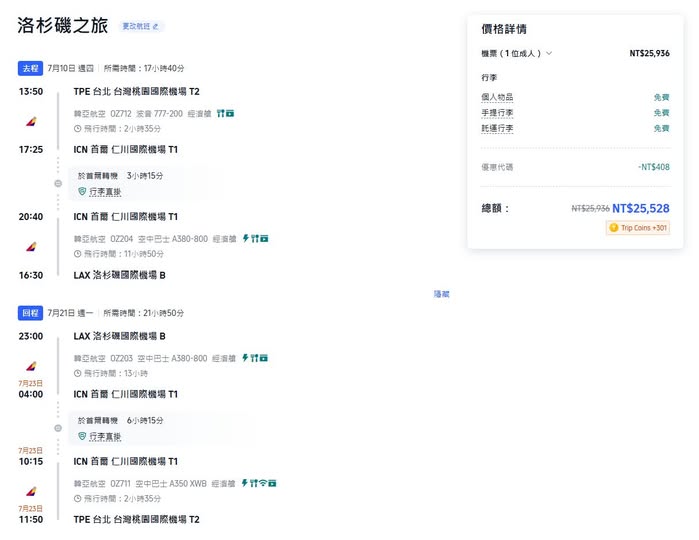Expand the 機票（1位成人）ticket dropdown
The image size is (699, 540).
[517, 53]
